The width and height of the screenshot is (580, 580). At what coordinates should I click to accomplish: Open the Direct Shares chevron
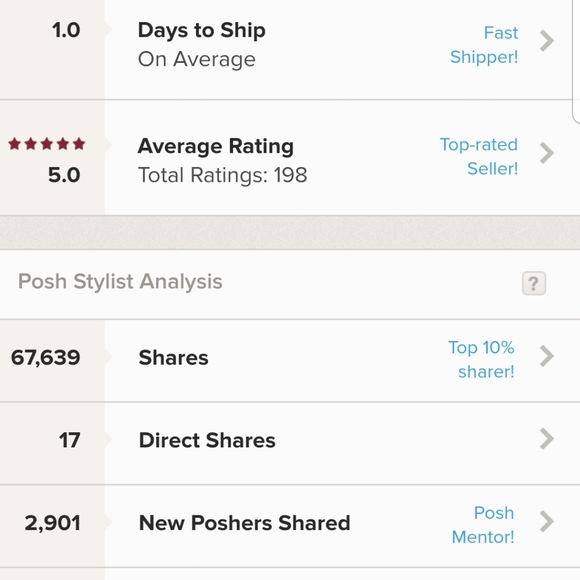(547, 439)
